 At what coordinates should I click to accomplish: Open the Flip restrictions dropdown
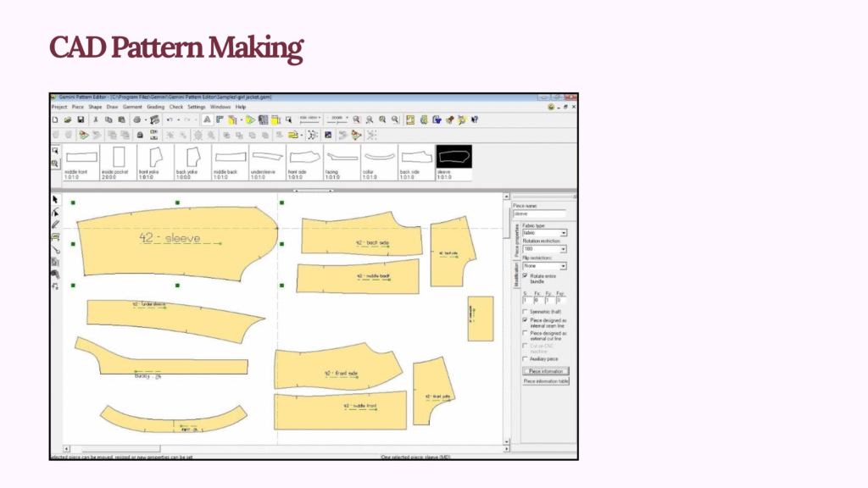click(564, 266)
